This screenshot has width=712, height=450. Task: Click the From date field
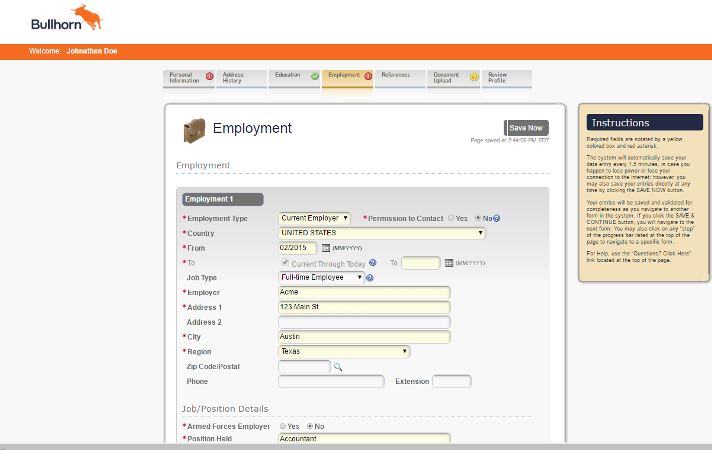tap(298, 248)
